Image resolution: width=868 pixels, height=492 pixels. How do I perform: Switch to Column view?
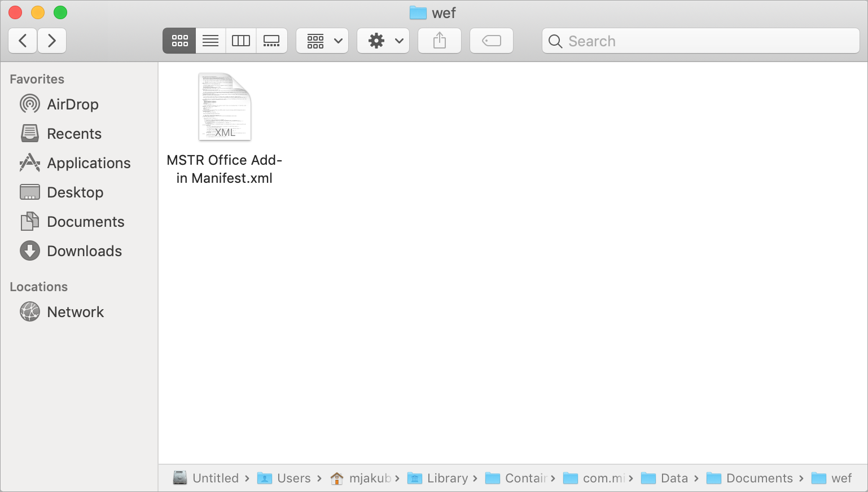241,40
